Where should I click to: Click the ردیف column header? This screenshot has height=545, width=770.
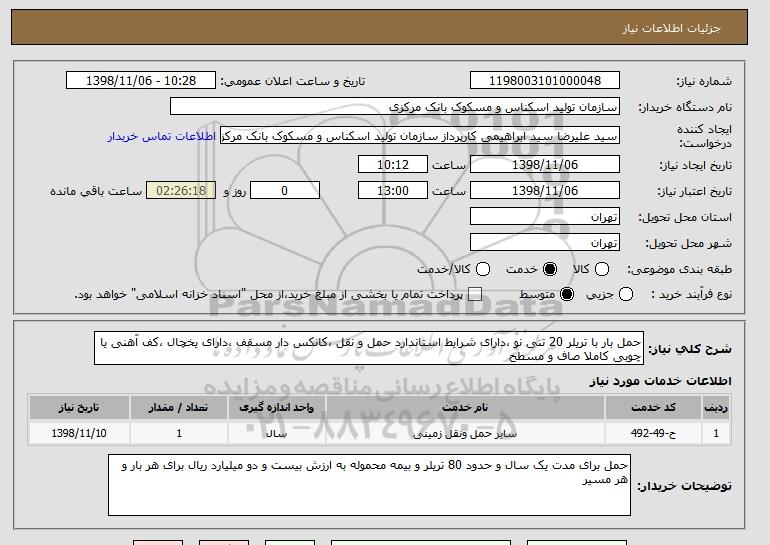716,408
